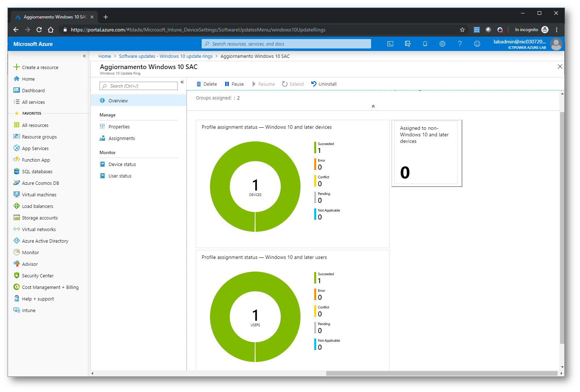Open Software updates breadcrumb link
Image resolution: width=580 pixels, height=392 pixels.
pos(166,56)
